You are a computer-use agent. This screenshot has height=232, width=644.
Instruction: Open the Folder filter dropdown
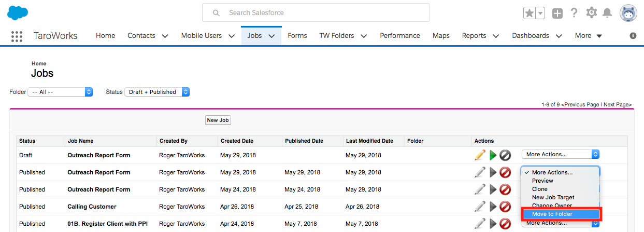pyautogui.click(x=60, y=92)
